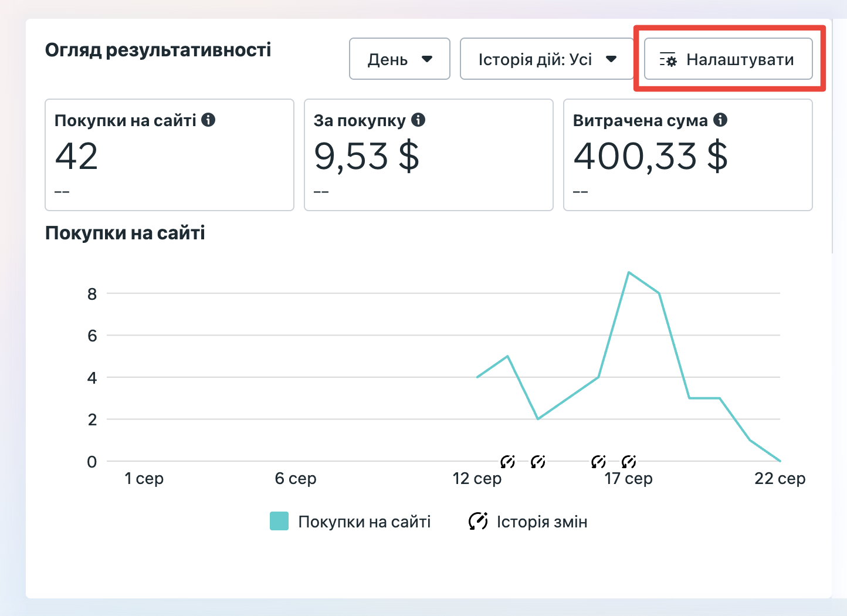Click the 400,33 $ spent value

[651, 157]
